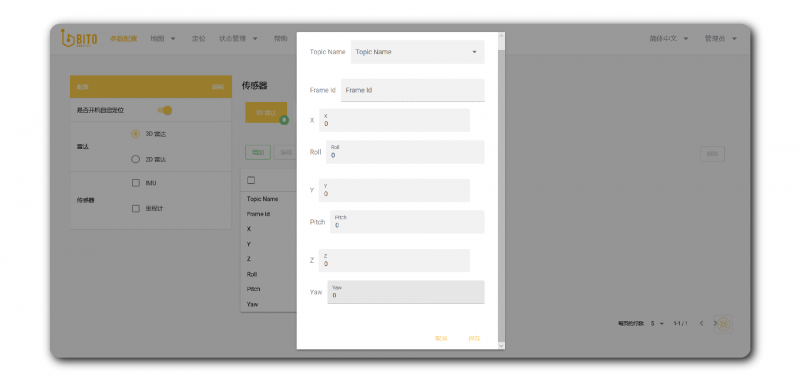This screenshot has width=800, height=381.
Task: Open the Topic Name dropdown
Action: pyautogui.click(x=417, y=52)
